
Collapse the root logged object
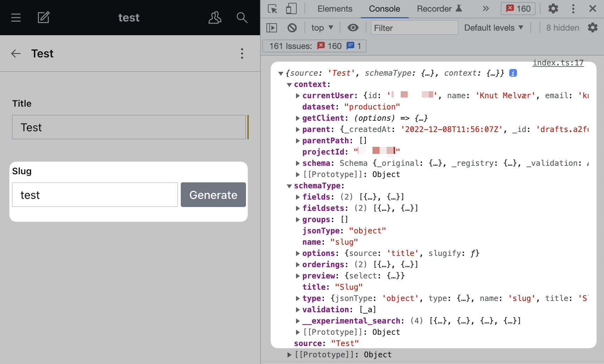click(281, 73)
